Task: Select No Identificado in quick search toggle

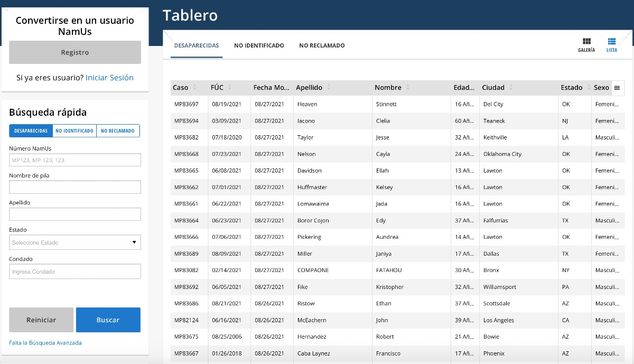Action: (74, 131)
